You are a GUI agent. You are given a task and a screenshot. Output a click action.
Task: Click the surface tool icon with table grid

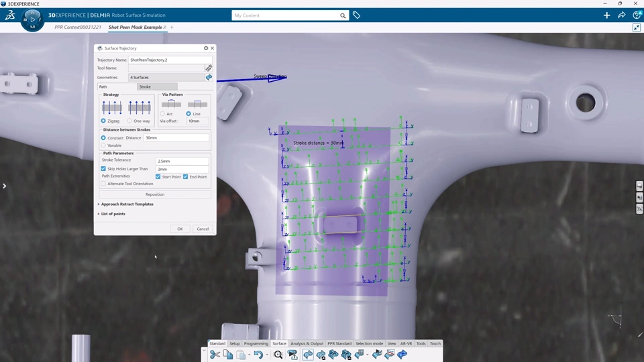point(360,354)
